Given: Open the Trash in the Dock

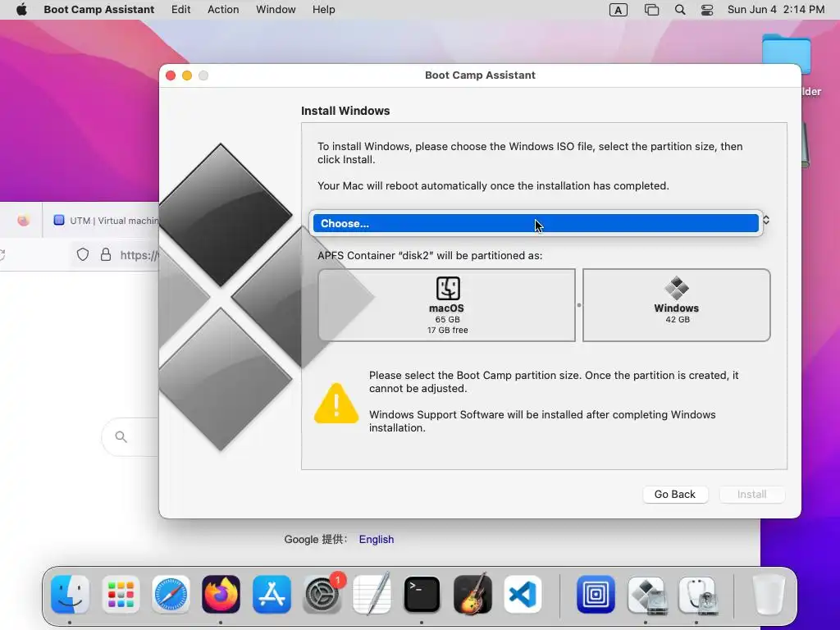Looking at the screenshot, I should (769, 594).
